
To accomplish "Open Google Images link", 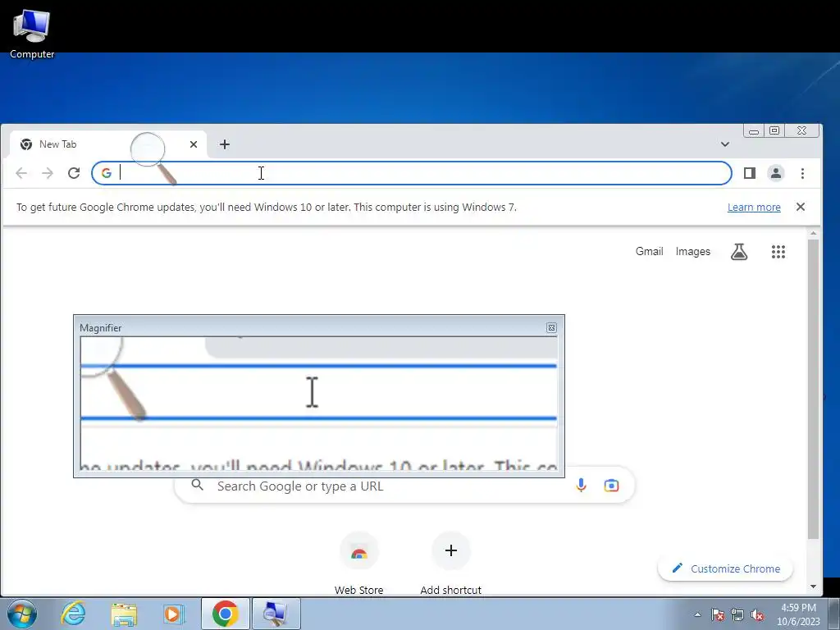I will [x=692, y=251].
